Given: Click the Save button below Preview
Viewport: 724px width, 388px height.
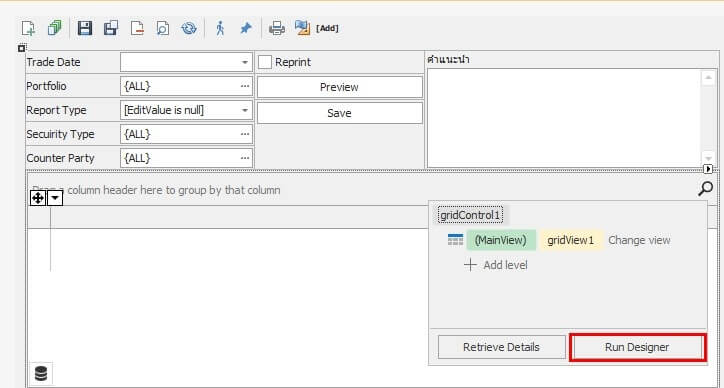Looking at the screenshot, I should (x=339, y=113).
